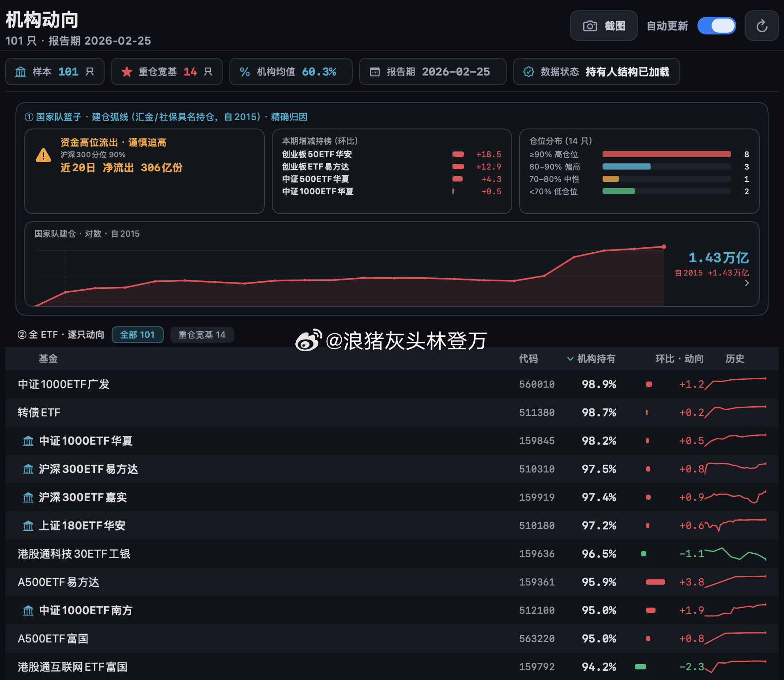
Task: Click the 国家队篮子 section heading
Action: (x=166, y=117)
